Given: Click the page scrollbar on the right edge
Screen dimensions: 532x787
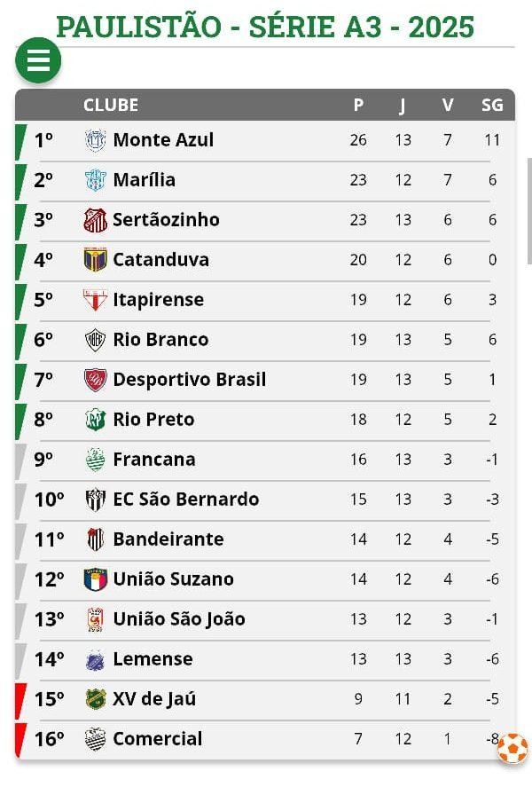Looking at the screenshot, I should [x=529, y=211].
